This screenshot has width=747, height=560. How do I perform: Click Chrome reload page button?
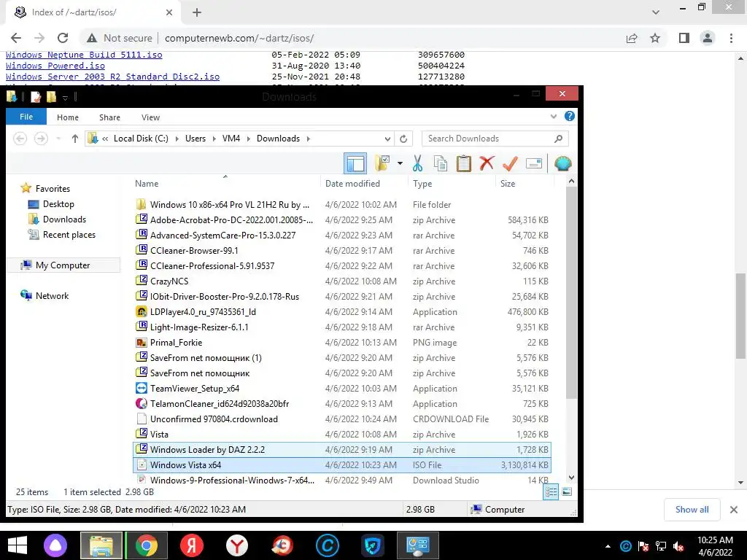click(63, 38)
